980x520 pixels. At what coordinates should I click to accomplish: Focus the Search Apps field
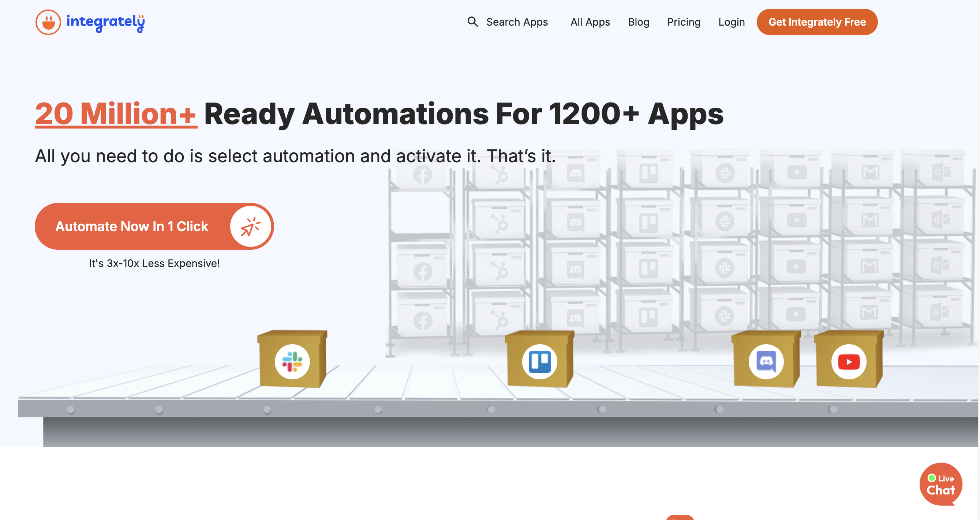(517, 22)
